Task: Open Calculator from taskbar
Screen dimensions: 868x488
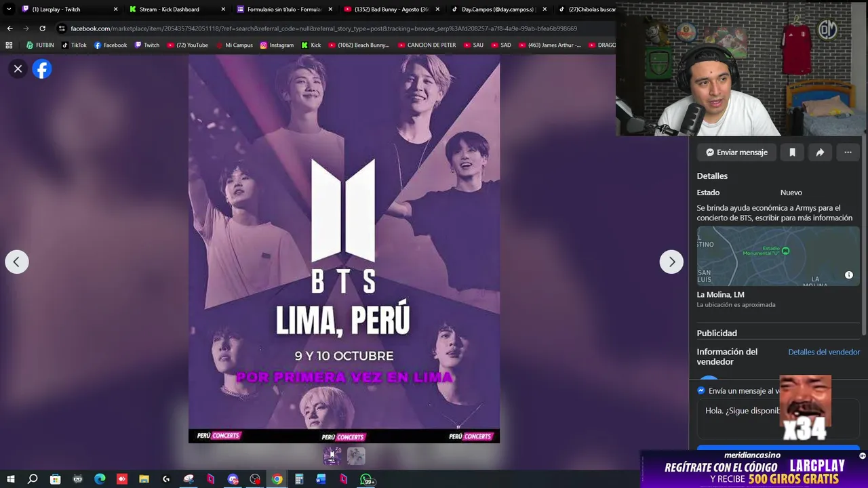Action: click(x=299, y=479)
